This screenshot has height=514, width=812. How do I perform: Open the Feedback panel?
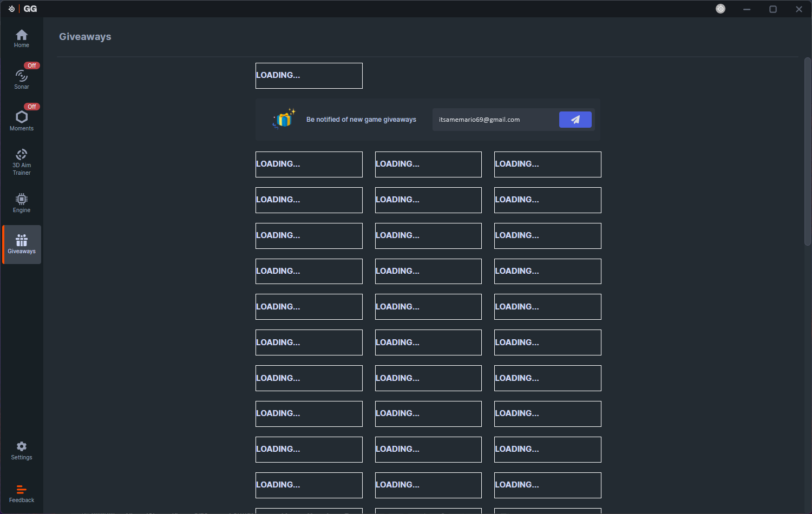[x=21, y=489]
